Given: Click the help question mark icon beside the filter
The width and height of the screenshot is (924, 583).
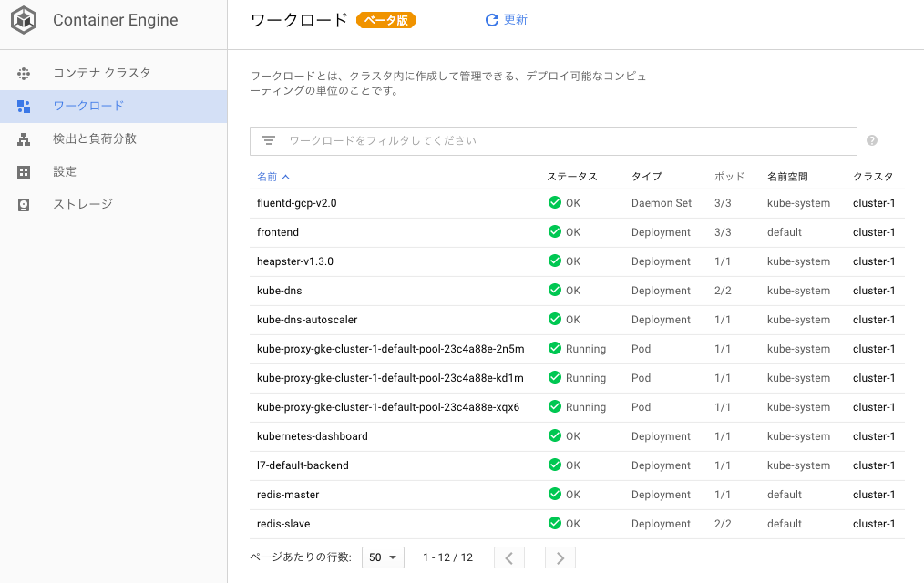Looking at the screenshot, I should [872, 140].
